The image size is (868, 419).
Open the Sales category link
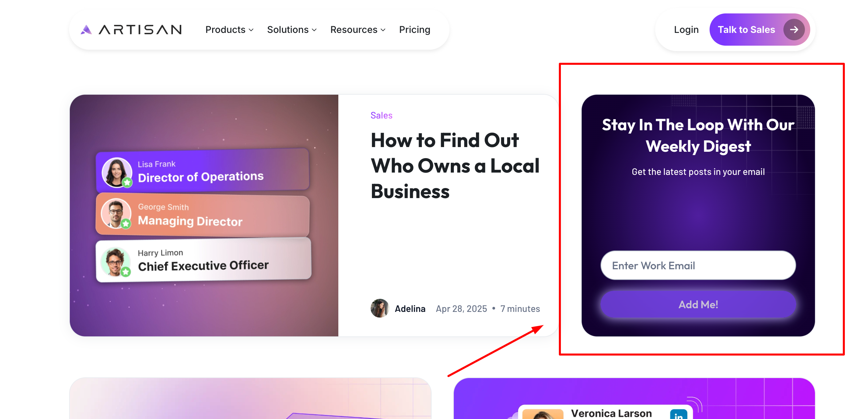click(381, 115)
